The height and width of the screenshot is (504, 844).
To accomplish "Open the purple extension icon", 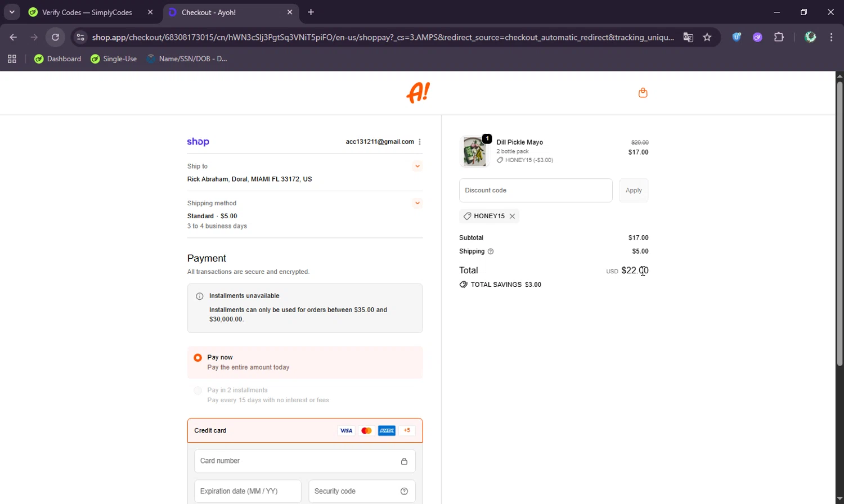I will [x=757, y=37].
